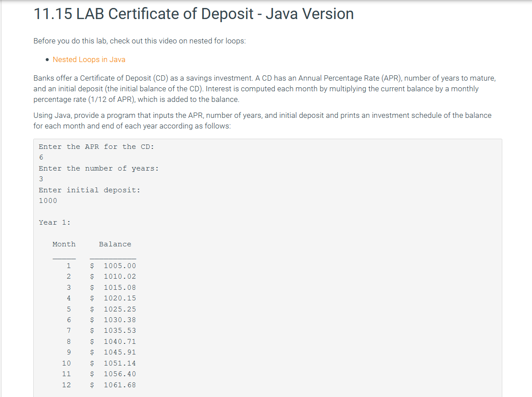Click the paragraph starting 'Using Java, provide'
The width and height of the screenshot is (532, 397).
[262, 120]
